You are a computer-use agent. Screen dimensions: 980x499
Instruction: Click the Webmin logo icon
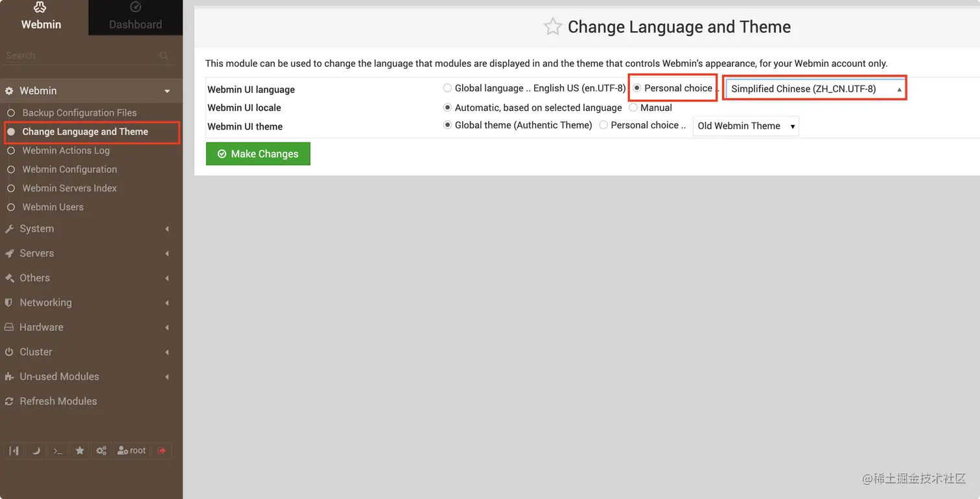40,8
